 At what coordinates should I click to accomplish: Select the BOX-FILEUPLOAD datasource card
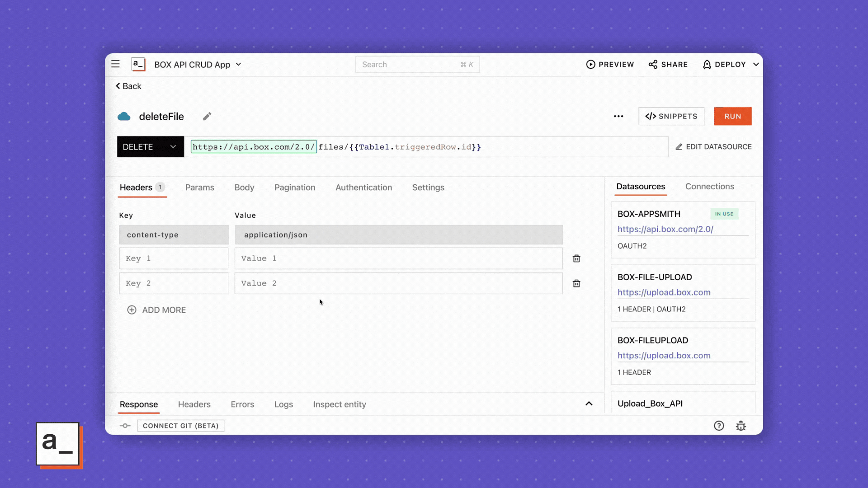pyautogui.click(x=683, y=357)
